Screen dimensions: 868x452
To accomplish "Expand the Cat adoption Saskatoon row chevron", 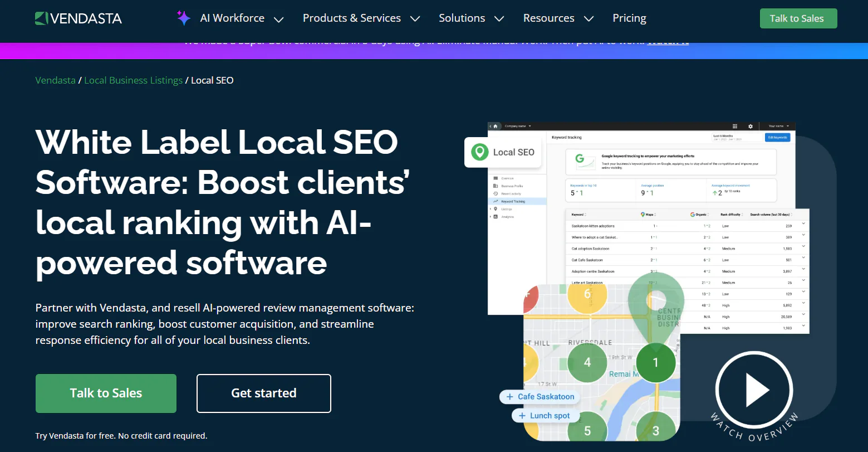I will [x=803, y=246].
